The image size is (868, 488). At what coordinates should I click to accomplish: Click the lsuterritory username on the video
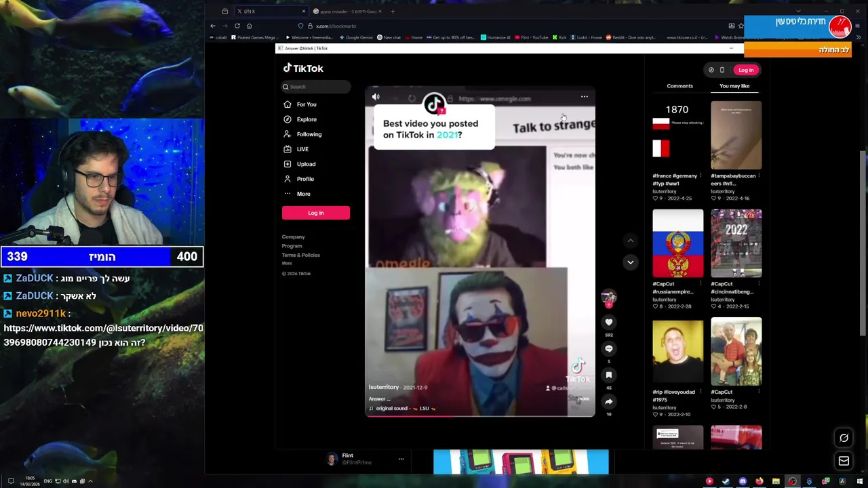tap(384, 387)
